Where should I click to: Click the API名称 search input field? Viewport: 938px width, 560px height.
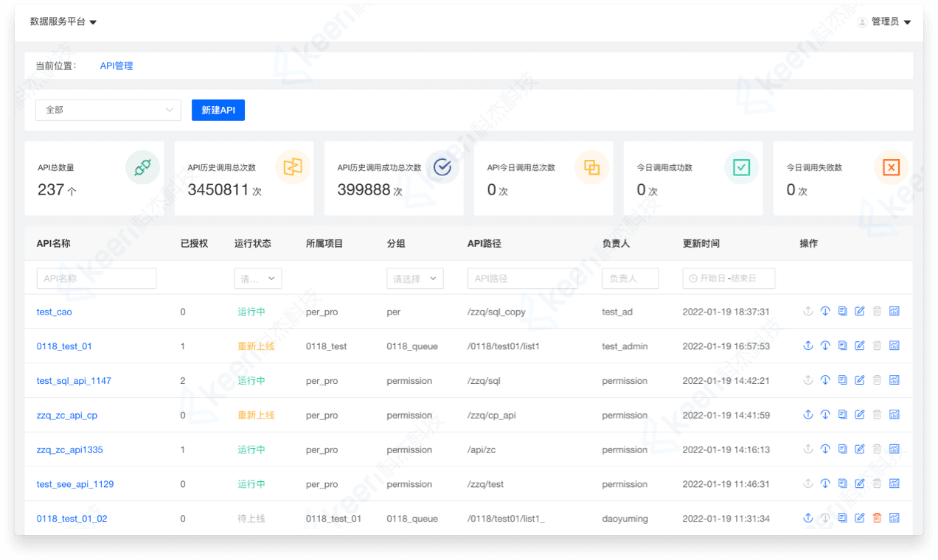pyautogui.click(x=97, y=279)
